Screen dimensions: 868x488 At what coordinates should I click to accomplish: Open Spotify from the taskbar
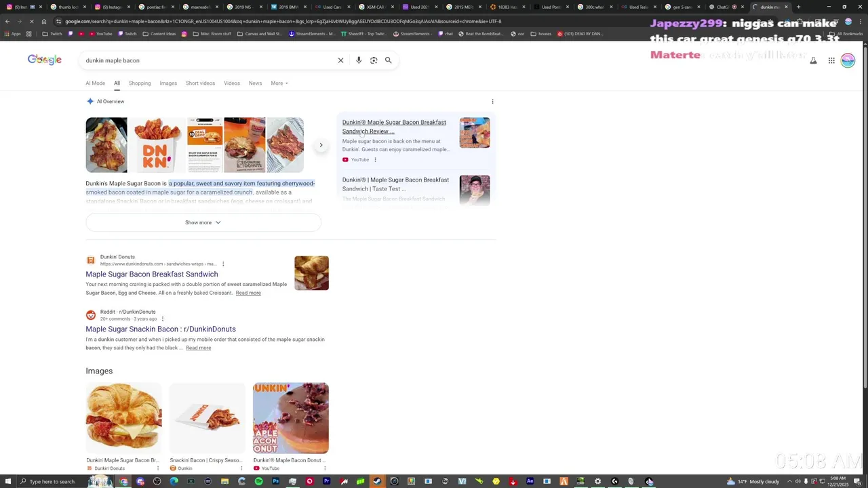point(258,481)
